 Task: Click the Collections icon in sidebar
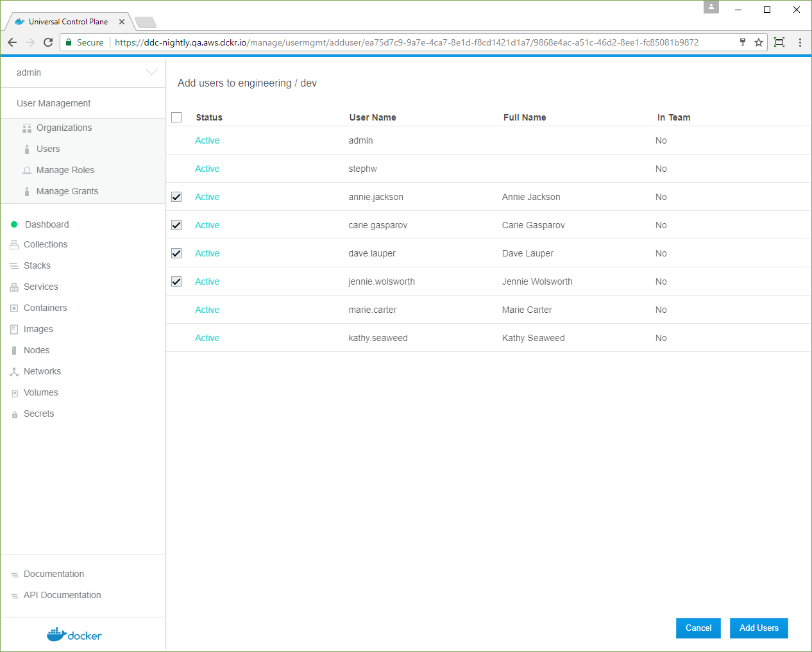pyautogui.click(x=14, y=245)
